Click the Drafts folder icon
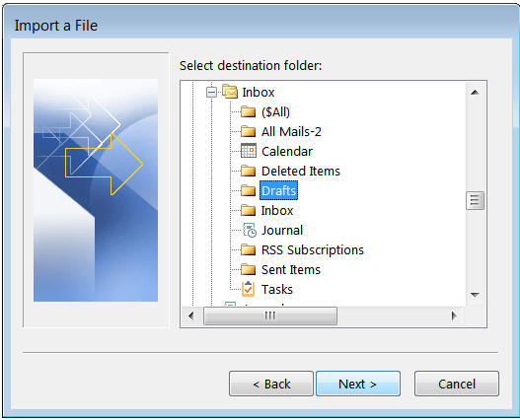The image size is (520, 420). click(248, 190)
